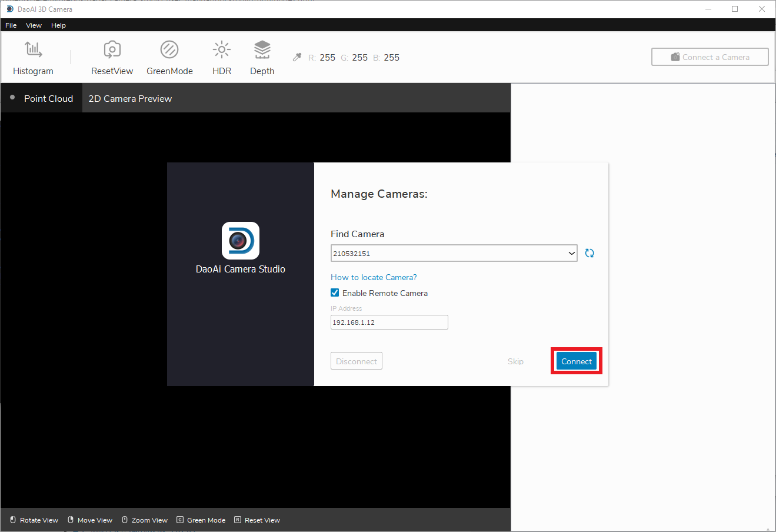Image resolution: width=776 pixels, height=532 pixels.
Task: Click Connect a Camera button in the toolbar
Action: (x=710, y=57)
